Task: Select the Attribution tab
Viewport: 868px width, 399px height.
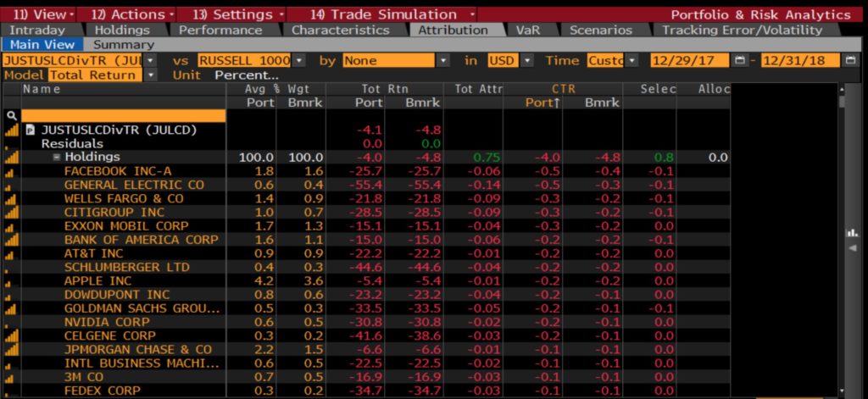Action: (453, 30)
